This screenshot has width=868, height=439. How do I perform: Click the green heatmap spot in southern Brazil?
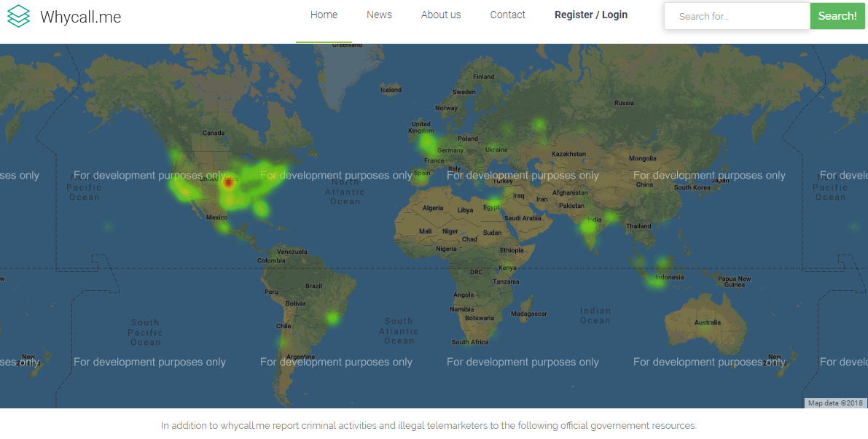point(332,318)
